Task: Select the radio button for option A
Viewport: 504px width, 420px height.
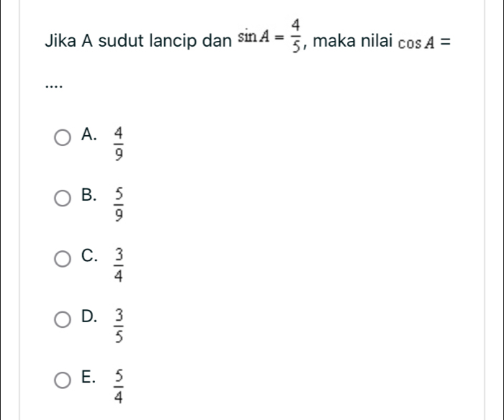Action: pos(63,137)
